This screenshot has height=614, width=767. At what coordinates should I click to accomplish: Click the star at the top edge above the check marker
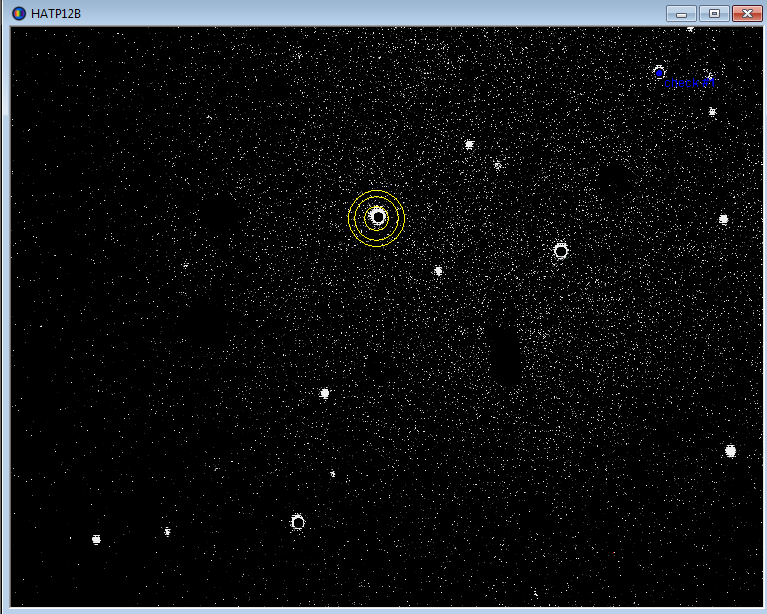click(x=690, y=29)
